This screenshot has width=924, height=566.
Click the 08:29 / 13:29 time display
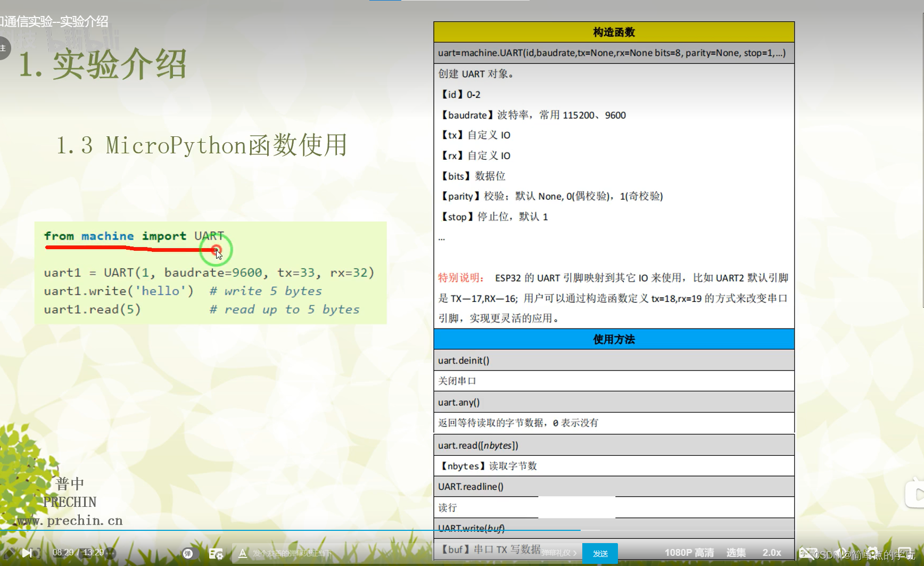point(78,553)
